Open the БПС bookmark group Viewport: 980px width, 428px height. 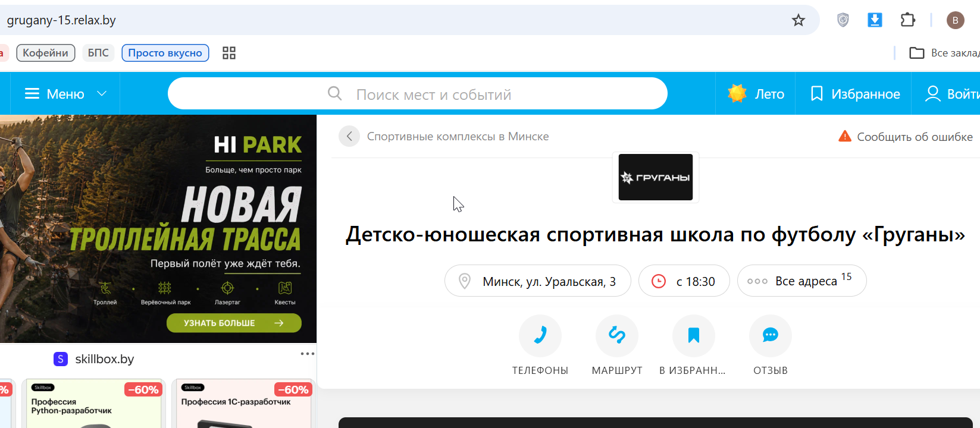tap(98, 53)
